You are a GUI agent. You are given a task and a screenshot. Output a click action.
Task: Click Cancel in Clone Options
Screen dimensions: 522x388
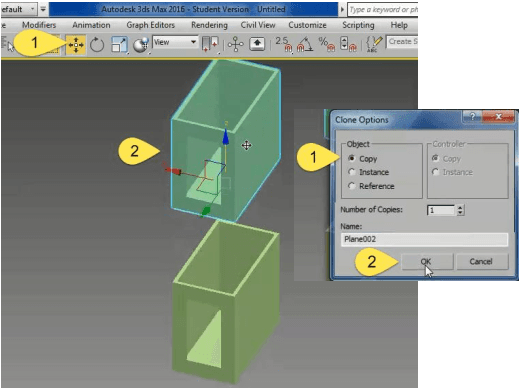pyautogui.click(x=482, y=262)
